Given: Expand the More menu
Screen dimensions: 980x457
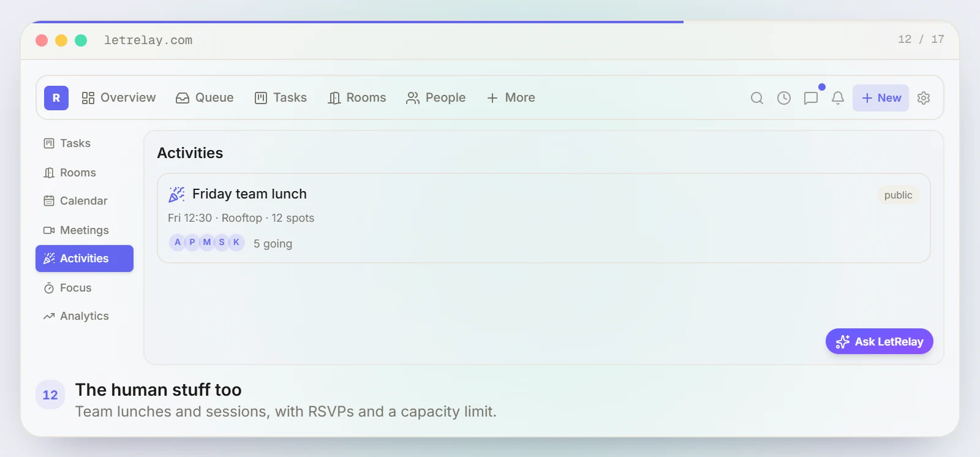Looking at the screenshot, I should [x=511, y=98].
